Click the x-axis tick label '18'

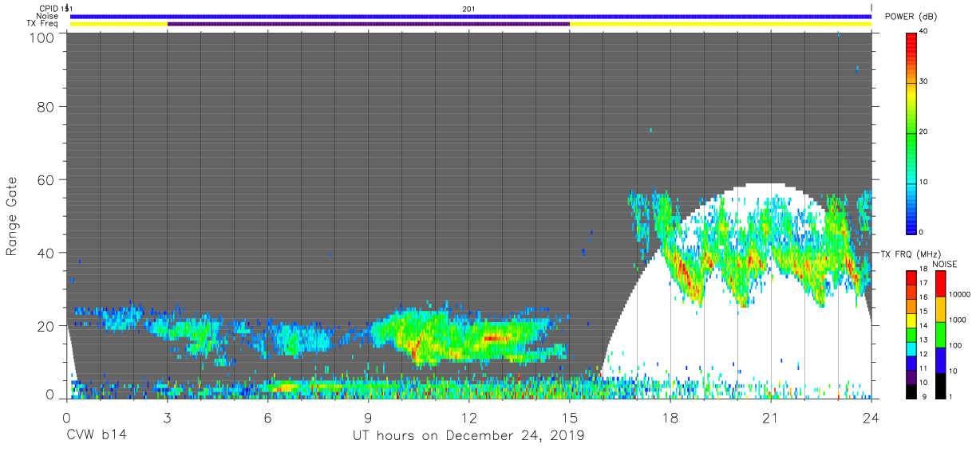(x=670, y=417)
